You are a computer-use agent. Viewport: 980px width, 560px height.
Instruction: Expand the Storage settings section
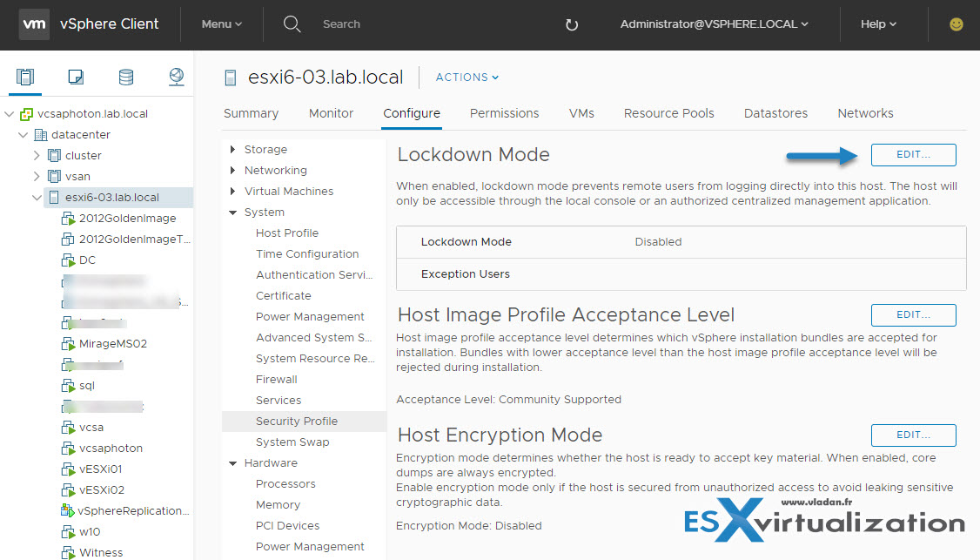coord(232,150)
